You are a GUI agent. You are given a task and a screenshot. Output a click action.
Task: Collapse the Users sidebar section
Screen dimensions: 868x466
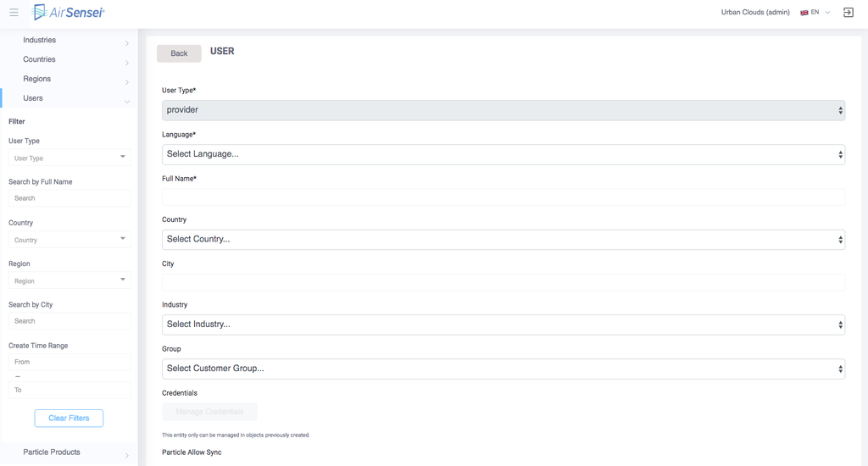tap(127, 101)
